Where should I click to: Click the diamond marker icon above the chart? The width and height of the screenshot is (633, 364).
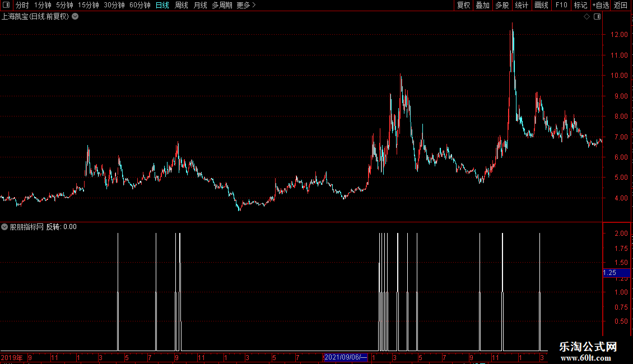click(587, 17)
